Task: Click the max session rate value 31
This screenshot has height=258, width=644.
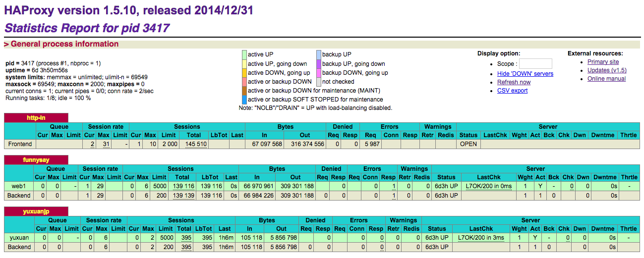Action: tap(106, 144)
